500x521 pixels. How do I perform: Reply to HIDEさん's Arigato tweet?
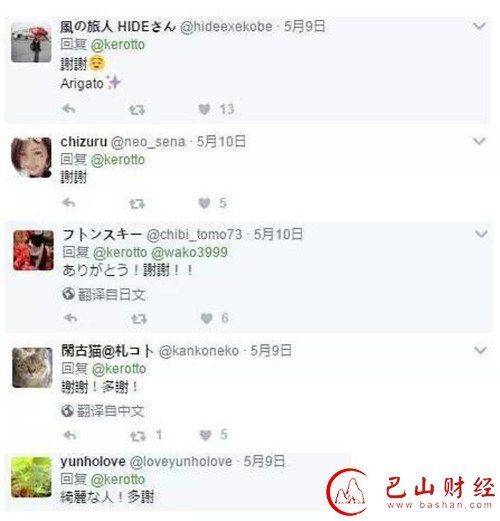69,109
